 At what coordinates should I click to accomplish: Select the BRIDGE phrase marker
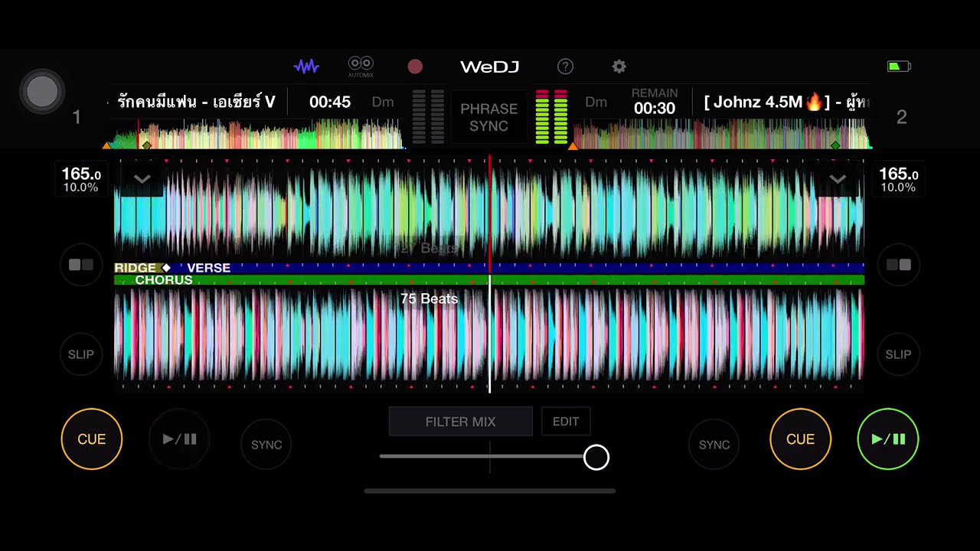click(x=136, y=268)
